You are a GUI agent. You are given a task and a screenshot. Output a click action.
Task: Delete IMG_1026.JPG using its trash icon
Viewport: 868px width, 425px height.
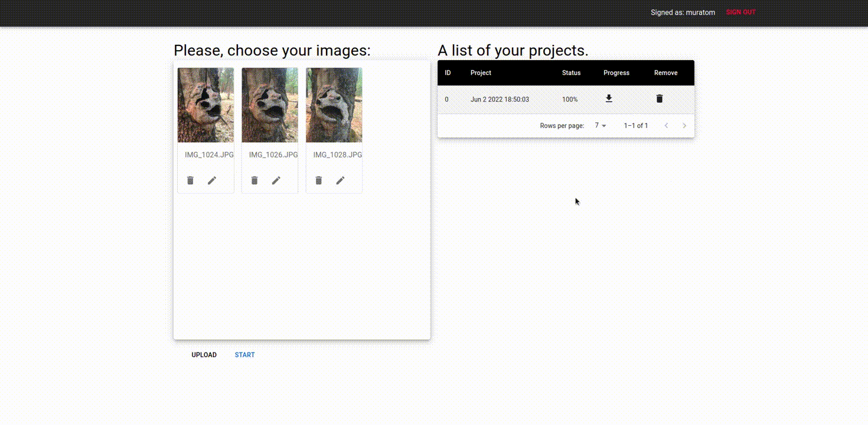click(x=254, y=180)
